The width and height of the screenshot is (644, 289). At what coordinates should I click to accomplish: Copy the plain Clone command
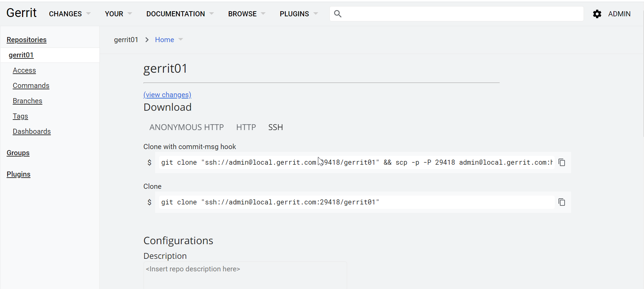click(x=562, y=202)
